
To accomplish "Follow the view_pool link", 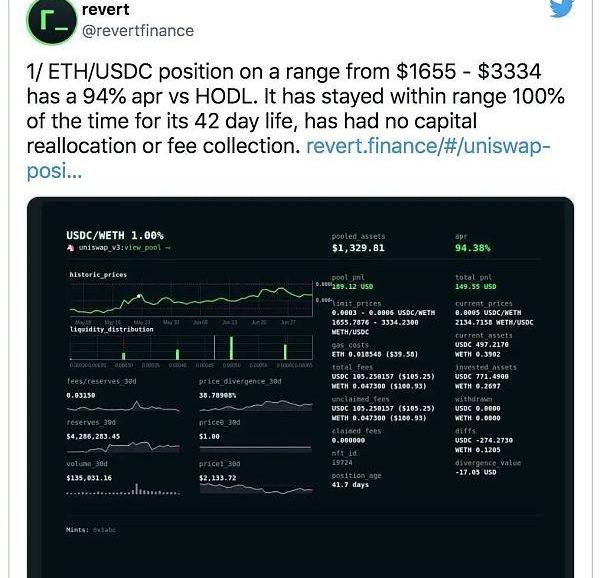I will (146, 247).
